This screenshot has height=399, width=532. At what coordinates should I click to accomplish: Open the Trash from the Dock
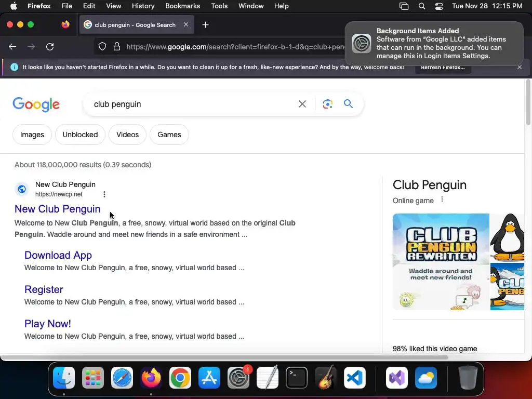[x=468, y=378]
